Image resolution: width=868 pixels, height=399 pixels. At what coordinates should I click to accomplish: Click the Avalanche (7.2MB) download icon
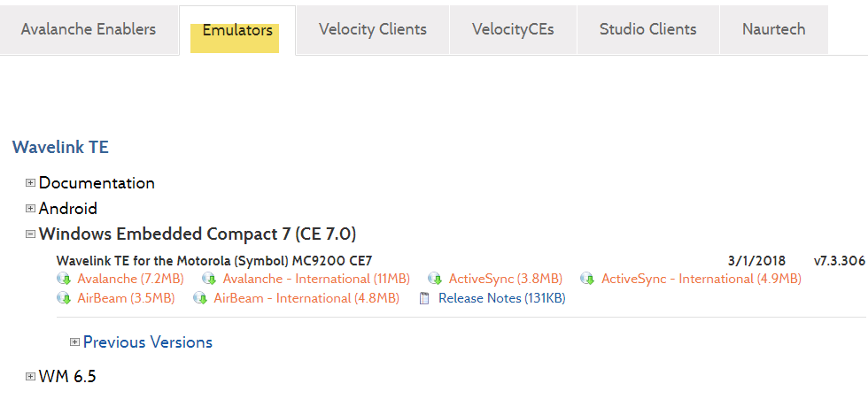pyautogui.click(x=64, y=279)
